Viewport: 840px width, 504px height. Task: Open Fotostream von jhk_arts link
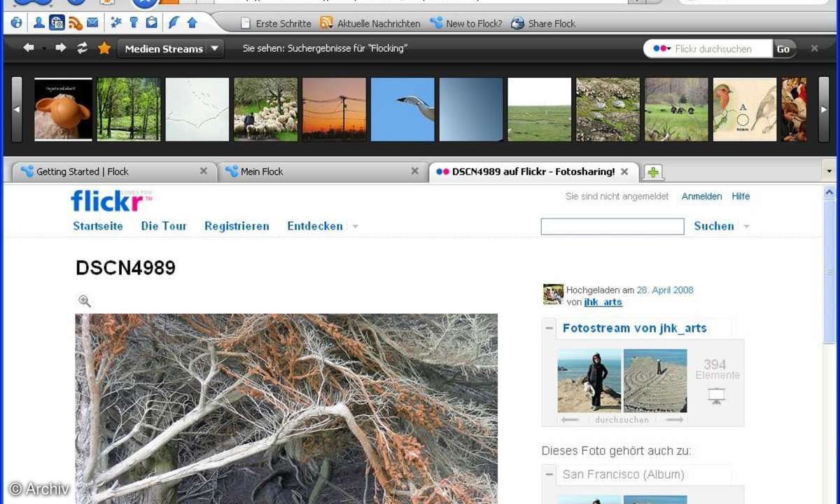coord(635,328)
